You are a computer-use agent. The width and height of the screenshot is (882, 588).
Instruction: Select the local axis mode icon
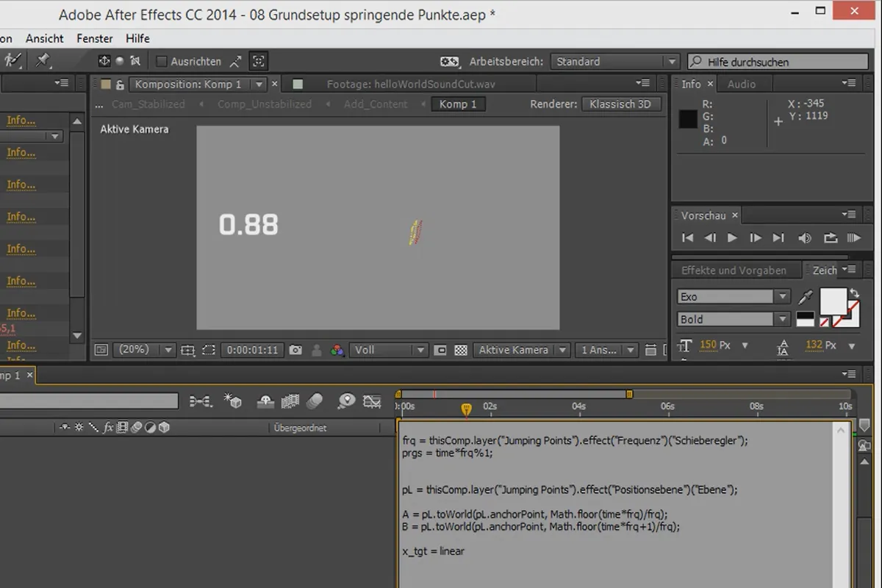click(104, 61)
